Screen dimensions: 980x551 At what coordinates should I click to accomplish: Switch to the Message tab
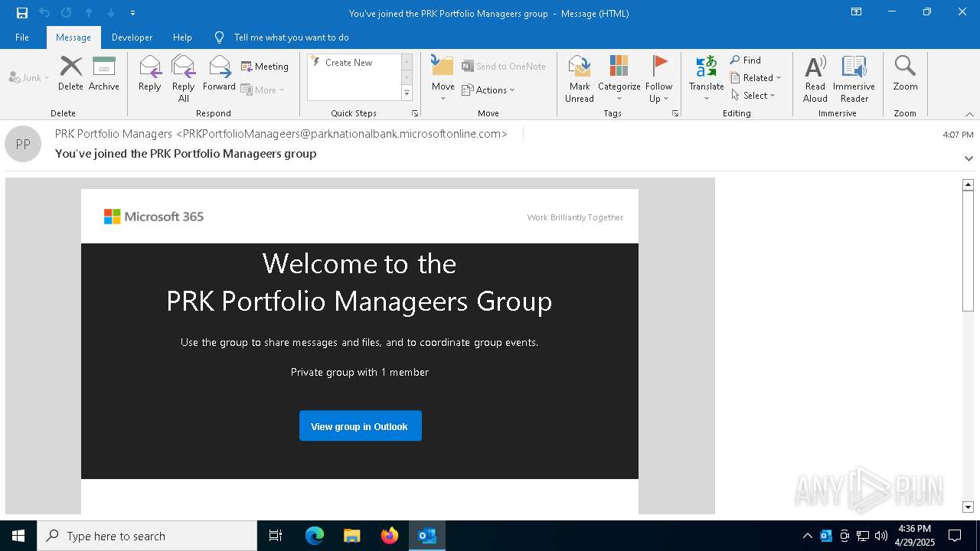click(x=73, y=37)
